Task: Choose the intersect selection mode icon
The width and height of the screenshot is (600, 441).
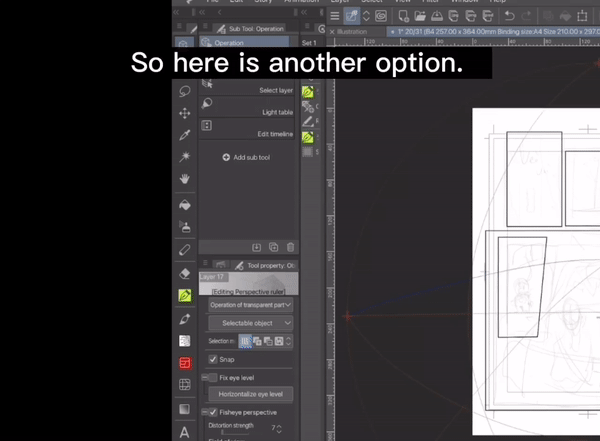Action: coord(279,341)
